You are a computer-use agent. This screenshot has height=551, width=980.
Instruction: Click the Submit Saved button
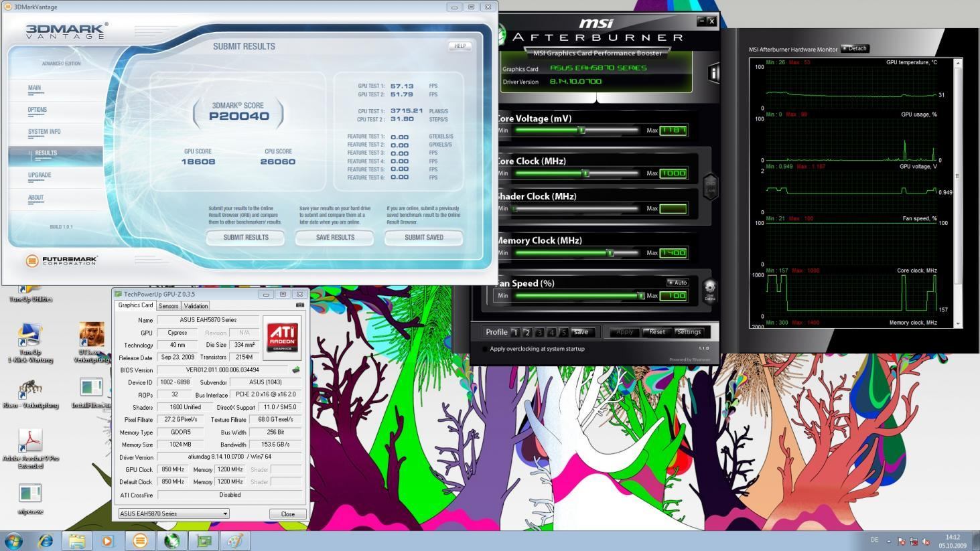(x=424, y=238)
